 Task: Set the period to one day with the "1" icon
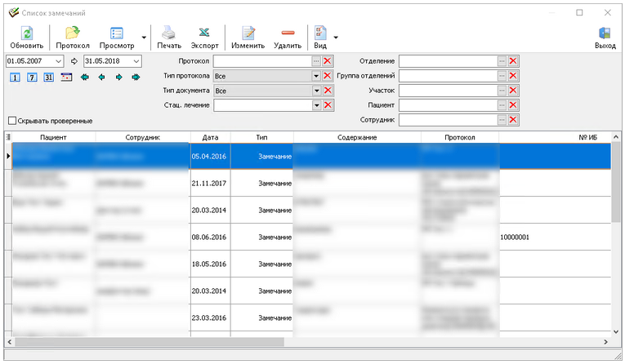(15, 77)
